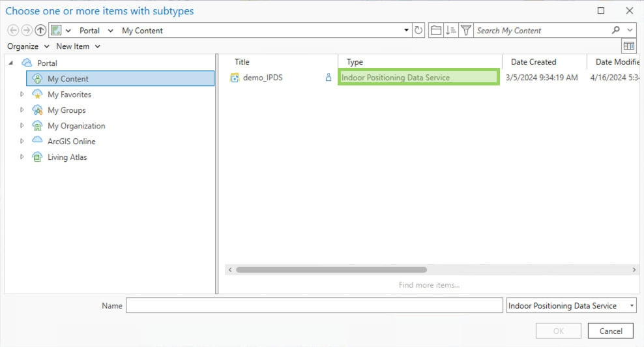Screen dimensions: 644x347
Task: Click in the Name input field
Action: pos(314,305)
